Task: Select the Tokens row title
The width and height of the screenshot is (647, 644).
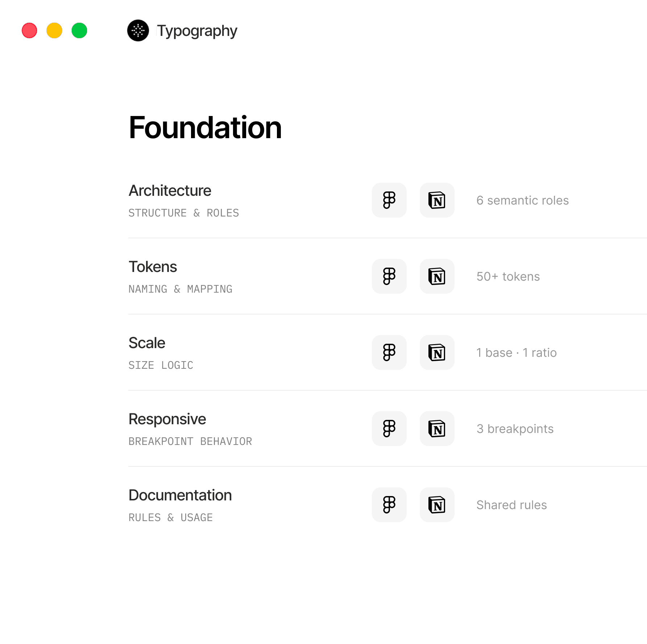Action: pyautogui.click(x=153, y=267)
